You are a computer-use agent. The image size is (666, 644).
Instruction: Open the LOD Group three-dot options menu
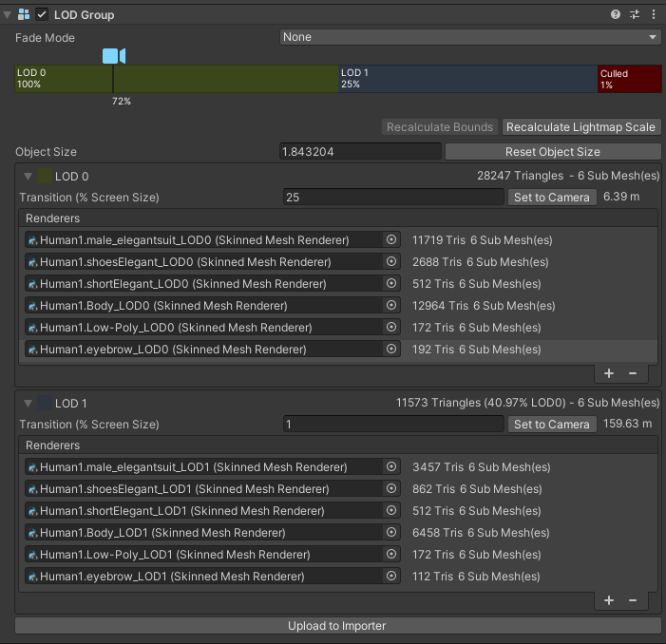654,15
